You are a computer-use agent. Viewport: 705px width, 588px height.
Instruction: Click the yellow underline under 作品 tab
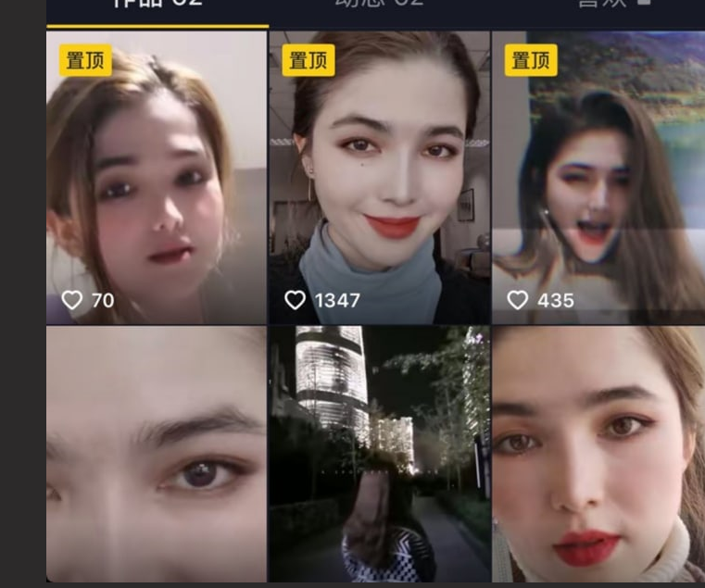point(157,26)
